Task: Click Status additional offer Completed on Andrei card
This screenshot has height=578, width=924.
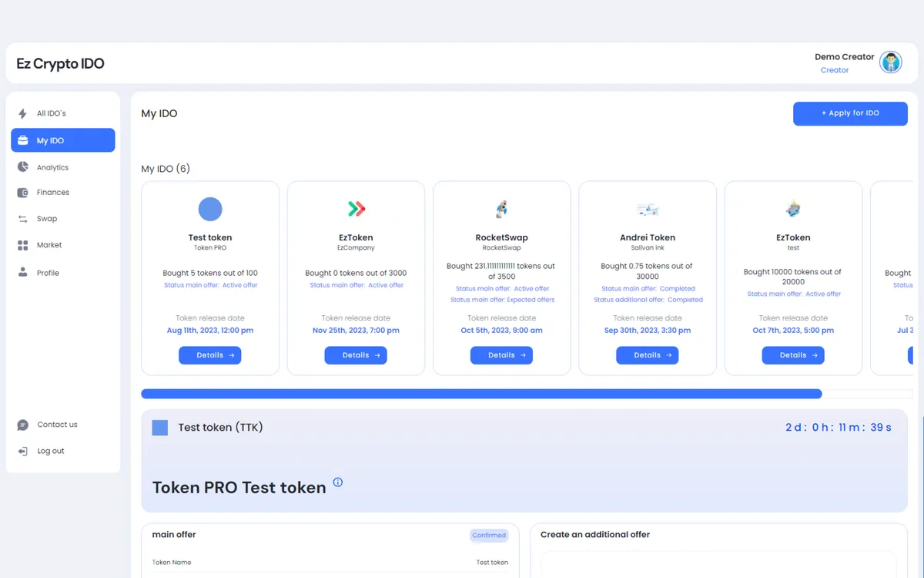Action: tap(648, 300)
